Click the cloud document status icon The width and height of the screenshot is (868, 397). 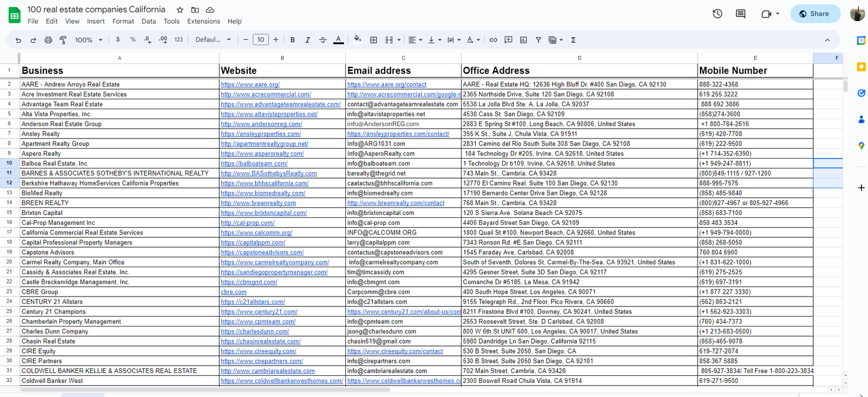pyautogui.click(x=210, y=10)
